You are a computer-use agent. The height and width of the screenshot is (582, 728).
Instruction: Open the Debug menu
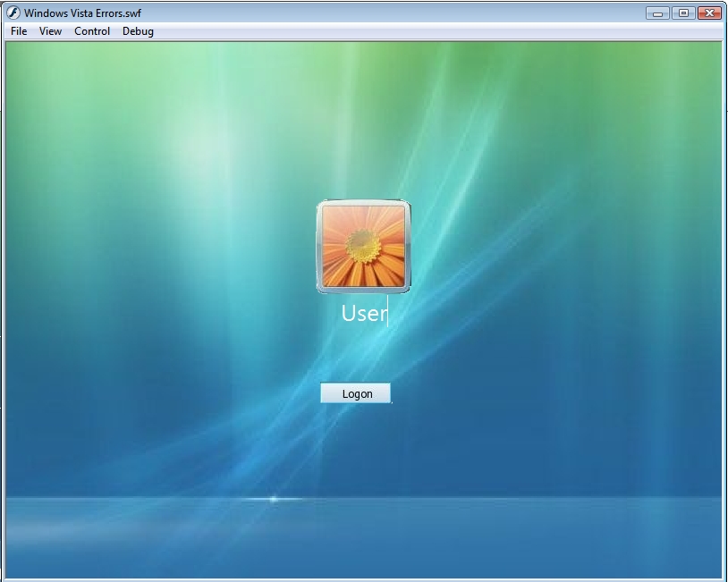(x=138, y=31)
